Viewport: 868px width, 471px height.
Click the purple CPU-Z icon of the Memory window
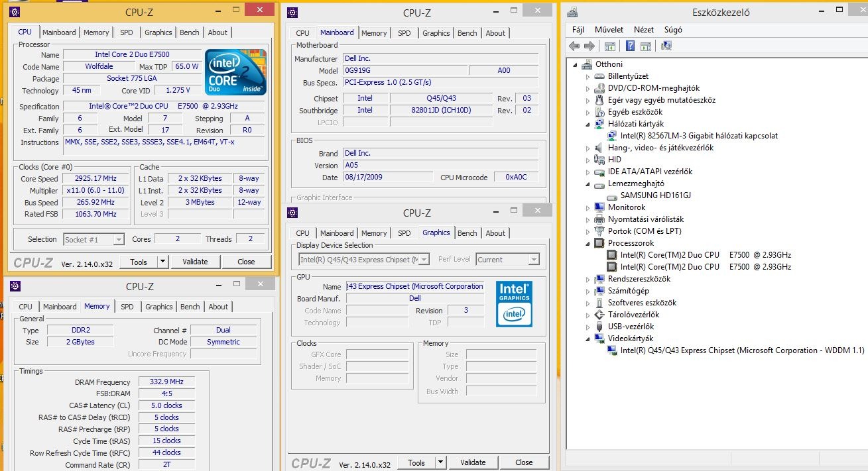(x=16, y=286)
